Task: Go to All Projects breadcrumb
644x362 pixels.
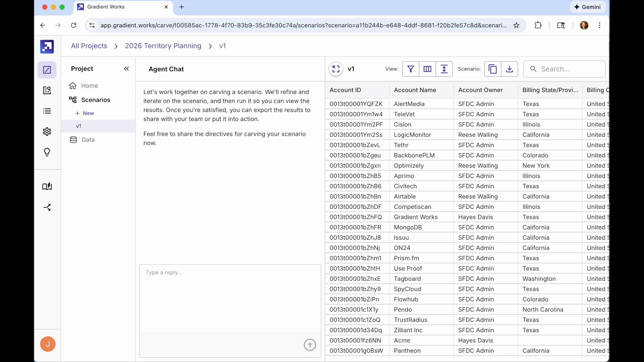Action: click(x=89, y=46)
